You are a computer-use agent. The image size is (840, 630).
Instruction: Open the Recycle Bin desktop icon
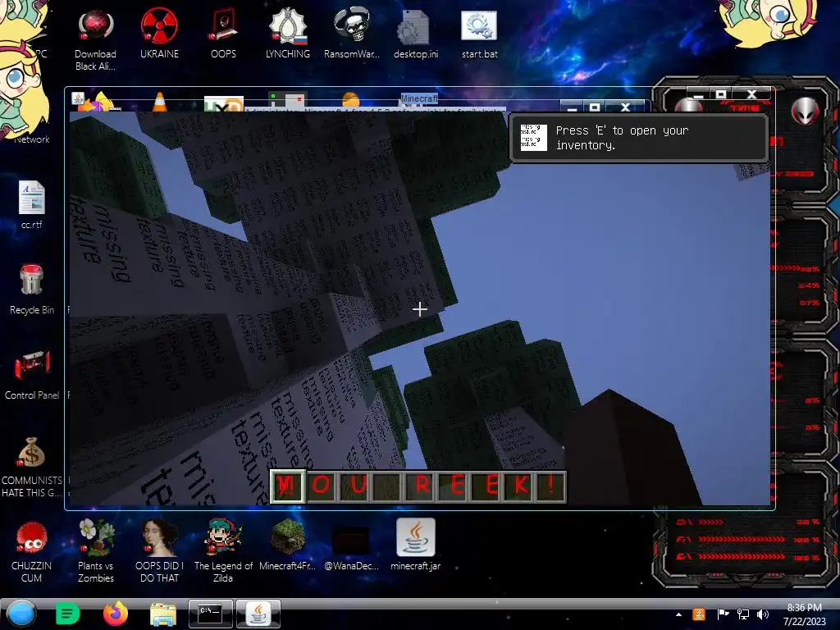point(32,290)
